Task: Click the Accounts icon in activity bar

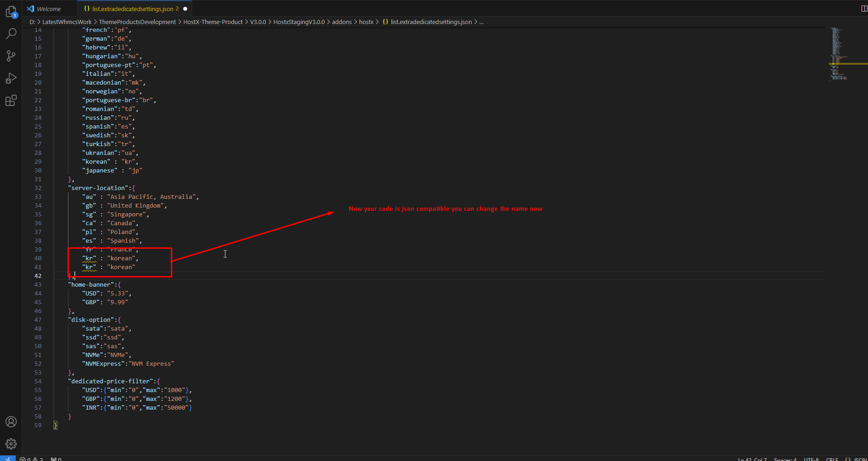Action: [11, 422]
